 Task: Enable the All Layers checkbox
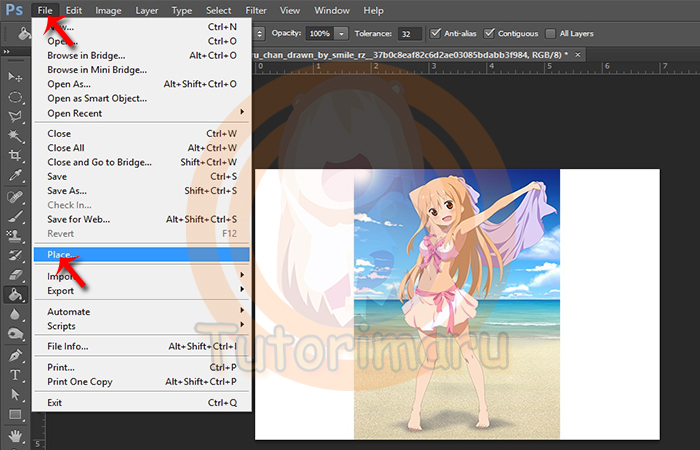(x=551, y=33)
